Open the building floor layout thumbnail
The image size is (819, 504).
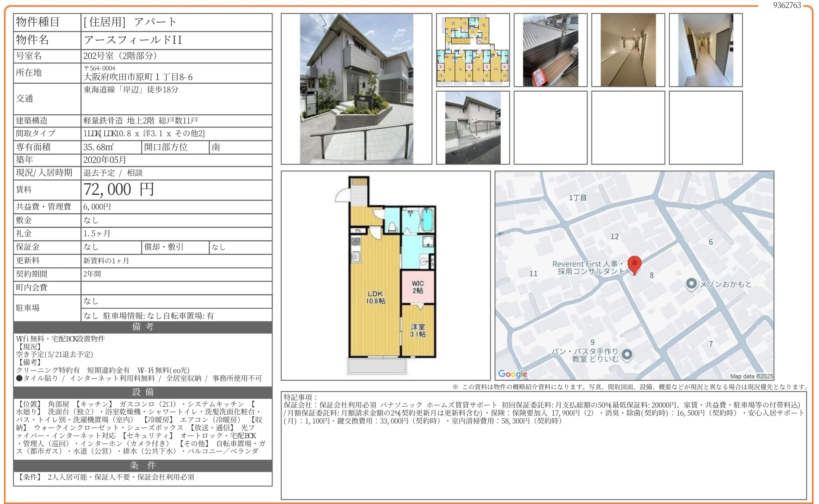pyautogui.click(x=472, y=50)
